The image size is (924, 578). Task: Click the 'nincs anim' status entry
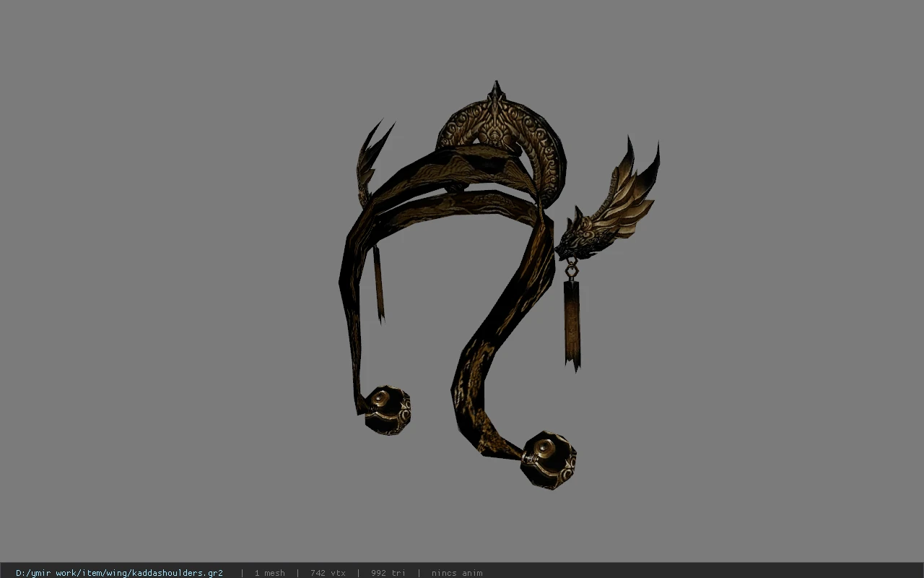[x=457, y=573]
